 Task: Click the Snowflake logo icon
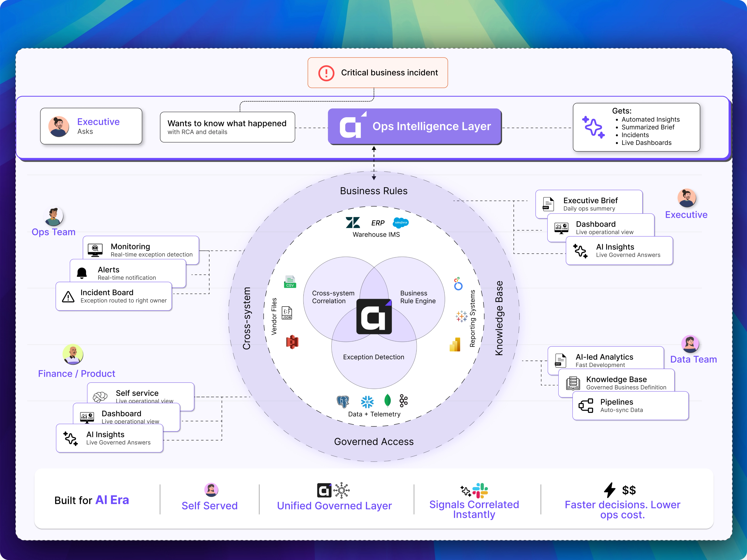pyautogui.click(x=367, y=402)
